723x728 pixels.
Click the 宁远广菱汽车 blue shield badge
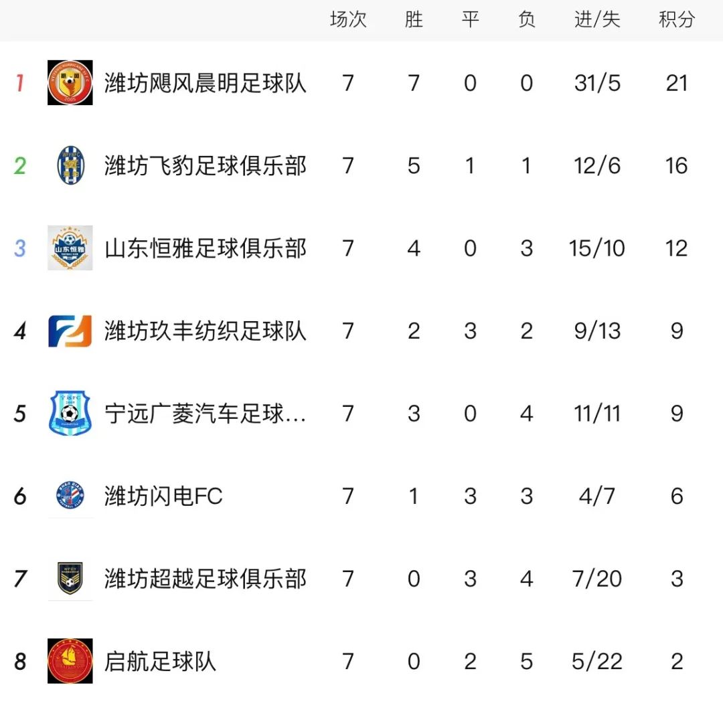pyautogui.click(x=70, y=414)
